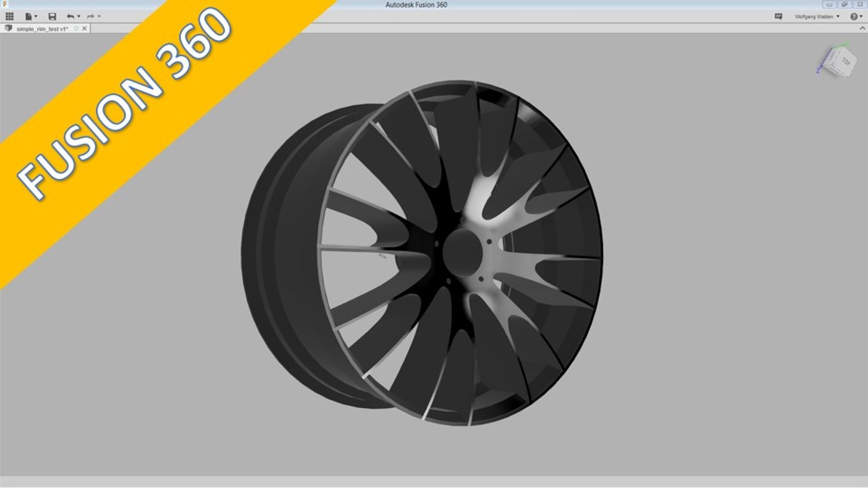Image resolution: width=868 pixels, height=488 pixels.
Task: Minimize the Autodesk Fusion 360 window
Action: click(829, 4)
